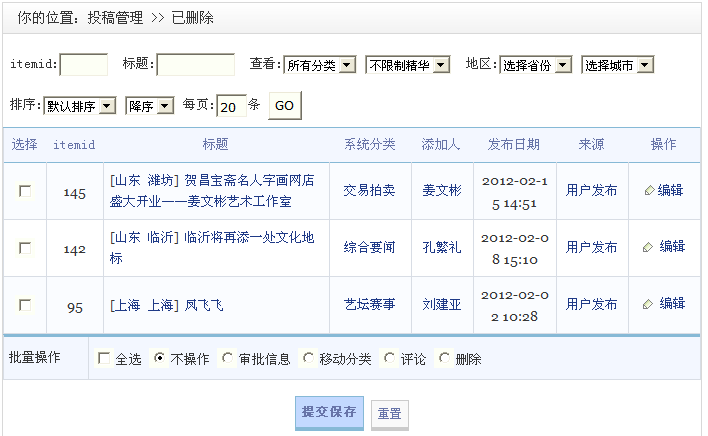Tick the checkbox for item 95

[x=25, y=305]
